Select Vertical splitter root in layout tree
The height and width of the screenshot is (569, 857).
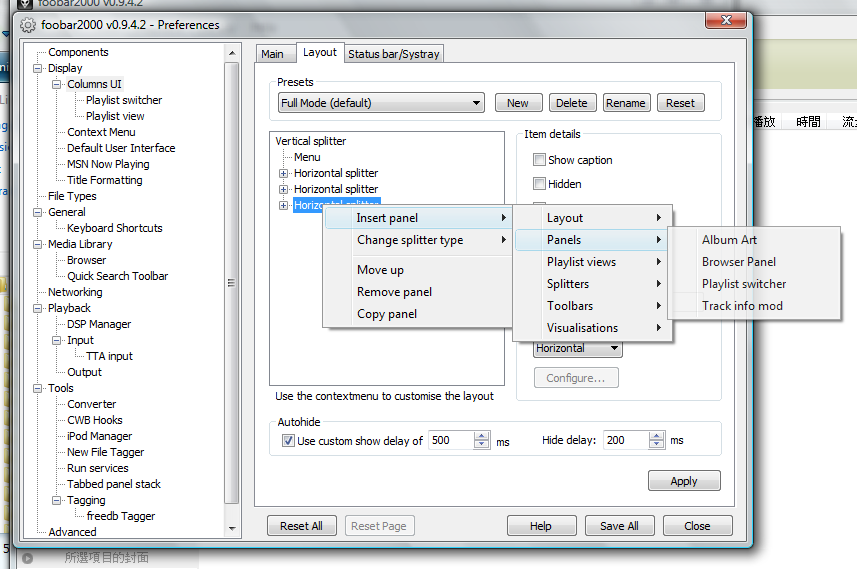[x=310, y=141]
